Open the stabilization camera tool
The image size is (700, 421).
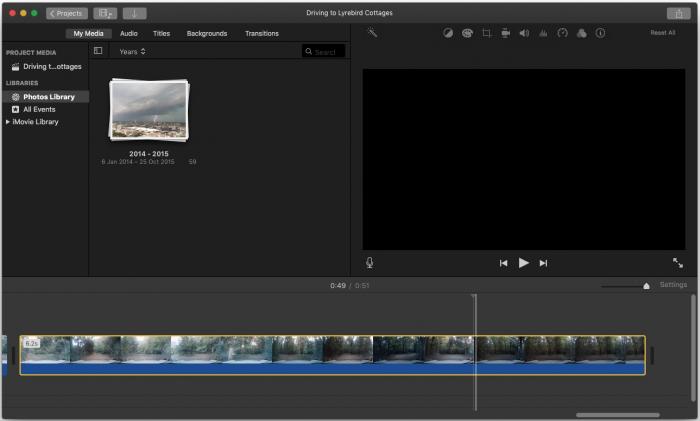[505, 33]
